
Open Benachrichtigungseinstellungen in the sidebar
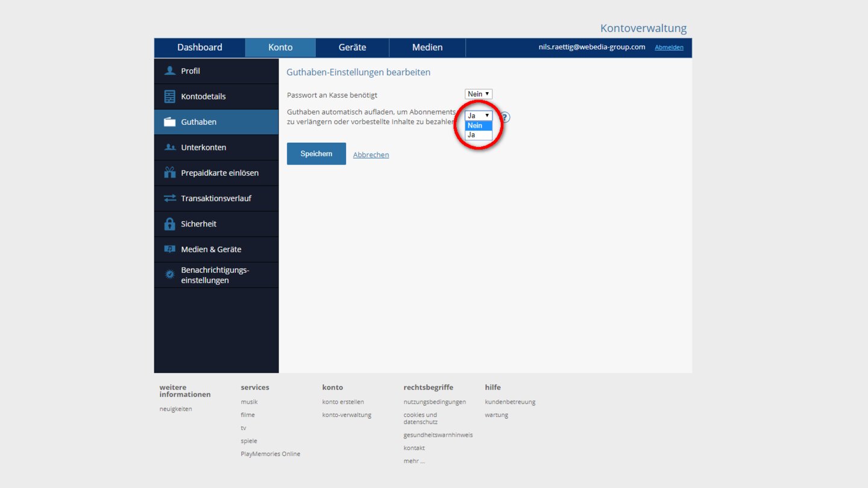click(x=216, y=275)
